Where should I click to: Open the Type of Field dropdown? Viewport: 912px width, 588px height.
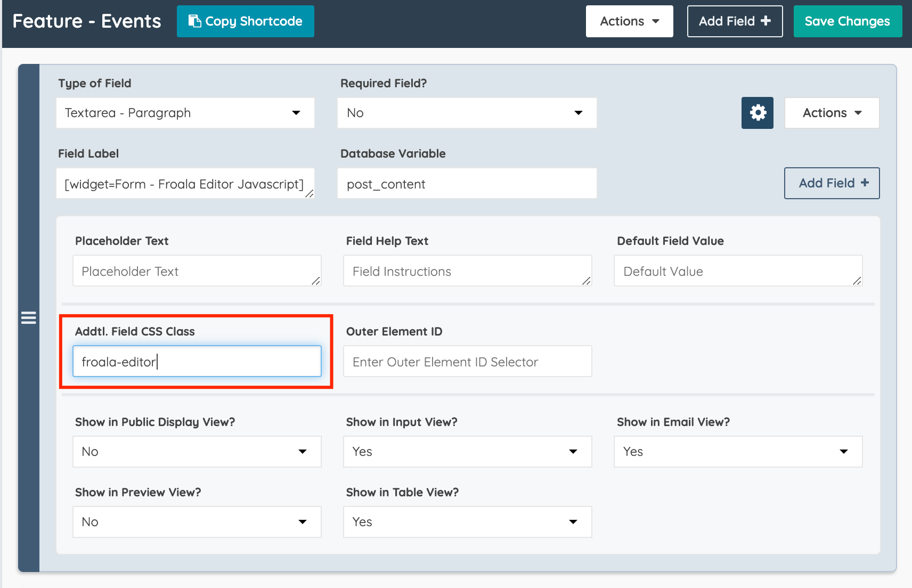[185, 112]
